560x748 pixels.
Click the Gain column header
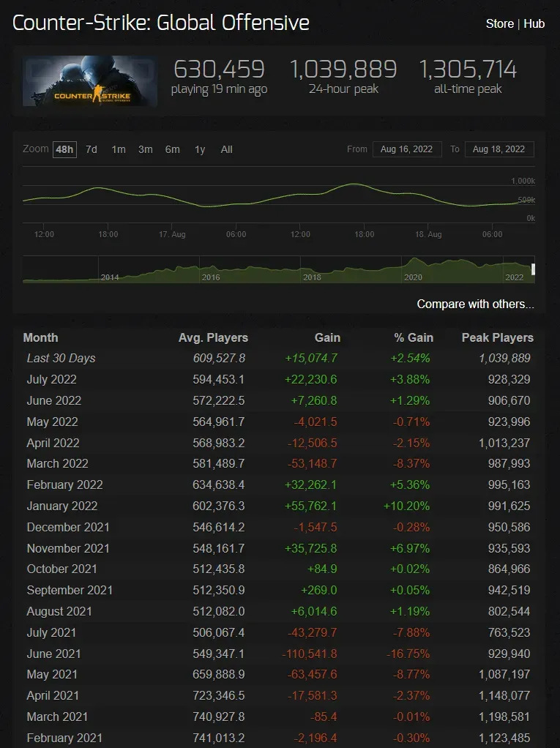[327, 337]
